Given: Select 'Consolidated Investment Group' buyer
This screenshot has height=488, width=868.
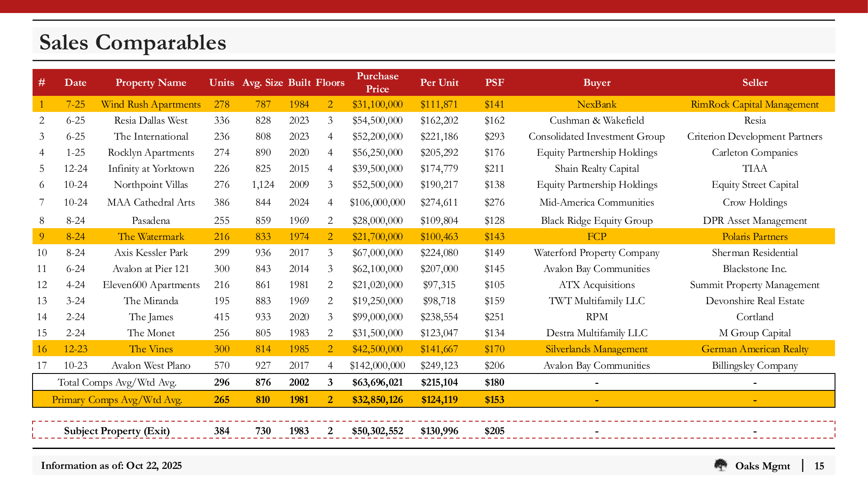Looking at the screenshot, I should [x=597, y=136].
